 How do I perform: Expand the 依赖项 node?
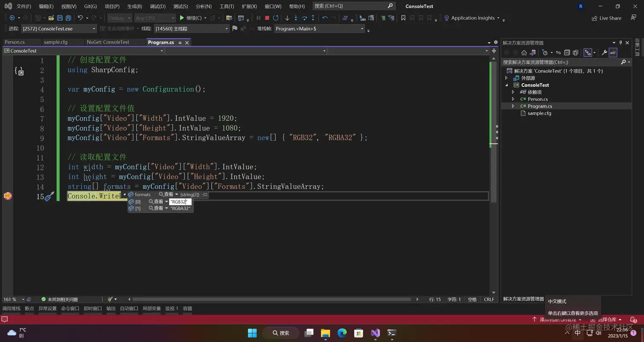(x=513, y=92)
